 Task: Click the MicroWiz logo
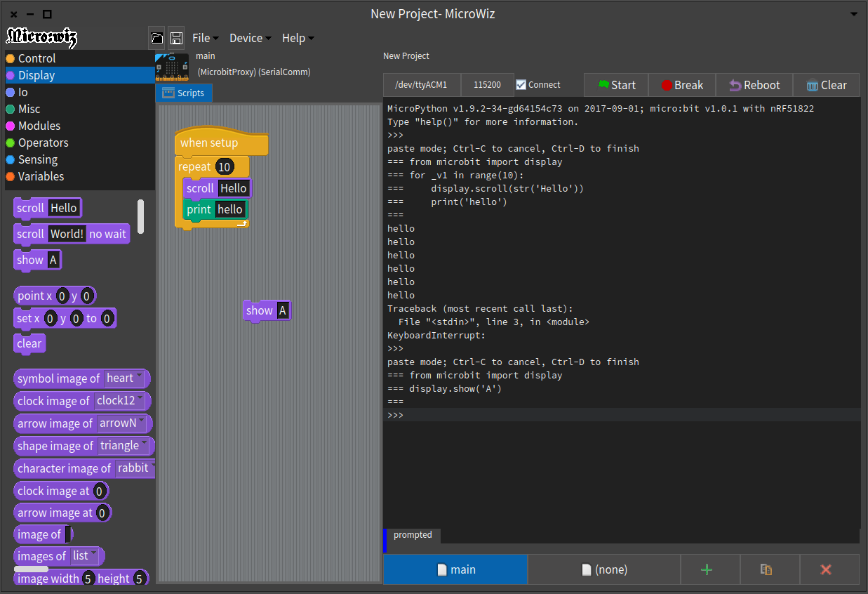(x=42, y=37)
